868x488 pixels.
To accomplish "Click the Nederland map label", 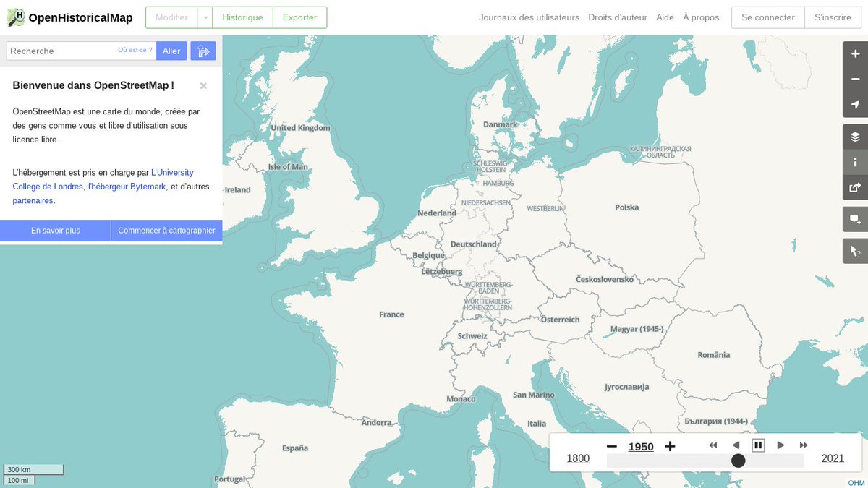I will [437, 213].
